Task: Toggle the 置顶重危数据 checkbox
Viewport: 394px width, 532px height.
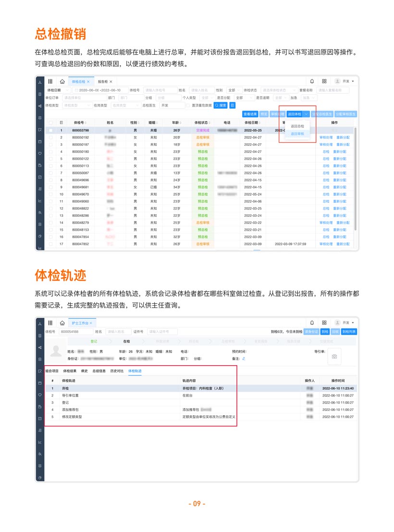Action: 188,105
